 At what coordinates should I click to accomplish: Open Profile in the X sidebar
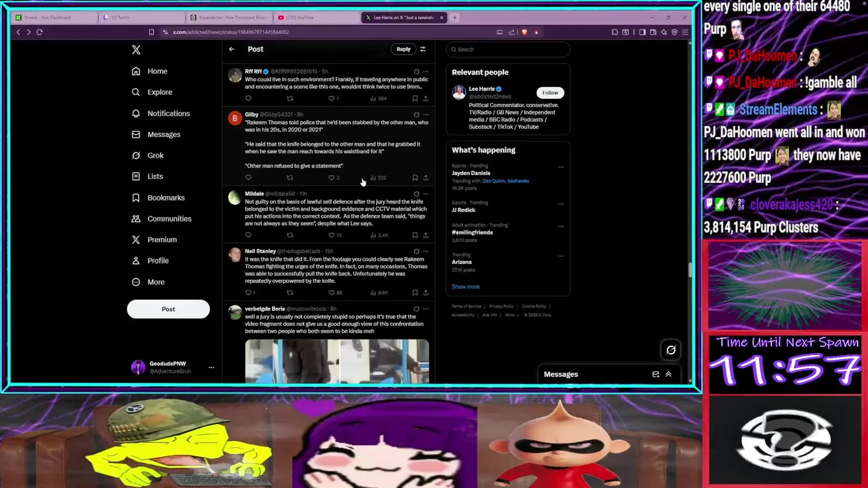151,260
